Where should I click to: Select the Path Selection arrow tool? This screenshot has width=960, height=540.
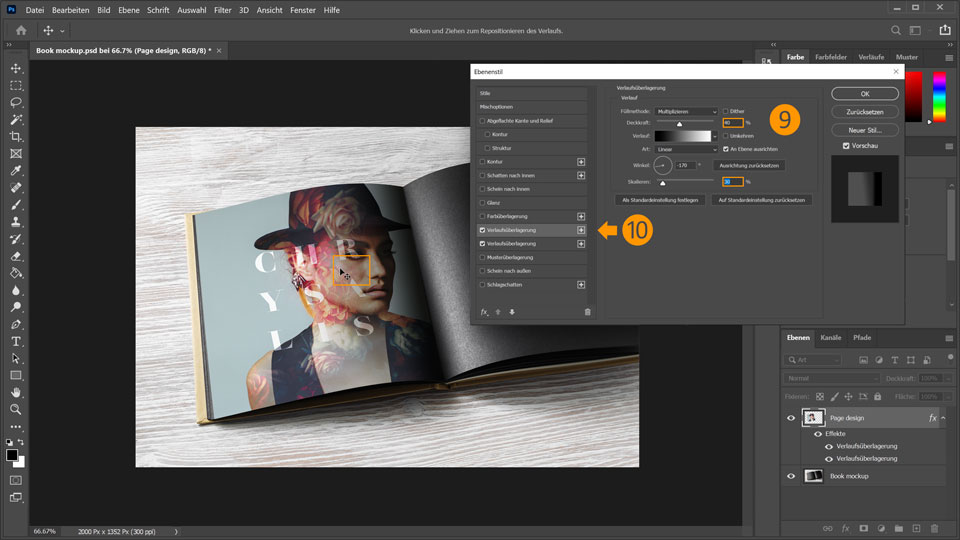pos(16,359)
